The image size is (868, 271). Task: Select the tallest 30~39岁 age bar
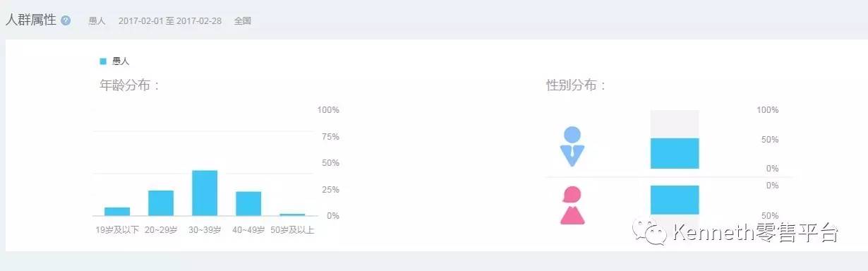pos(205,193)
